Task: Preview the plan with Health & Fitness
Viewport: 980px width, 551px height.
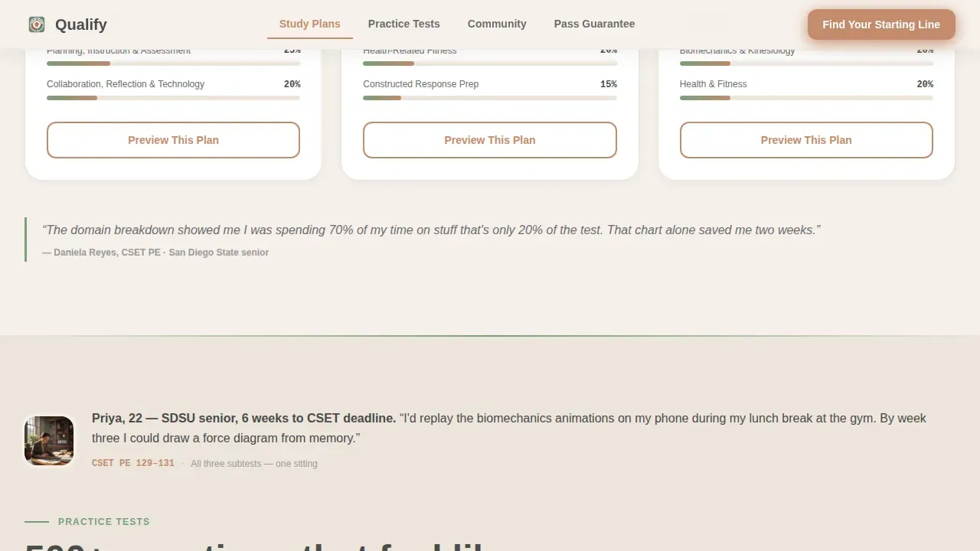Action: click(x=806, y=140)
